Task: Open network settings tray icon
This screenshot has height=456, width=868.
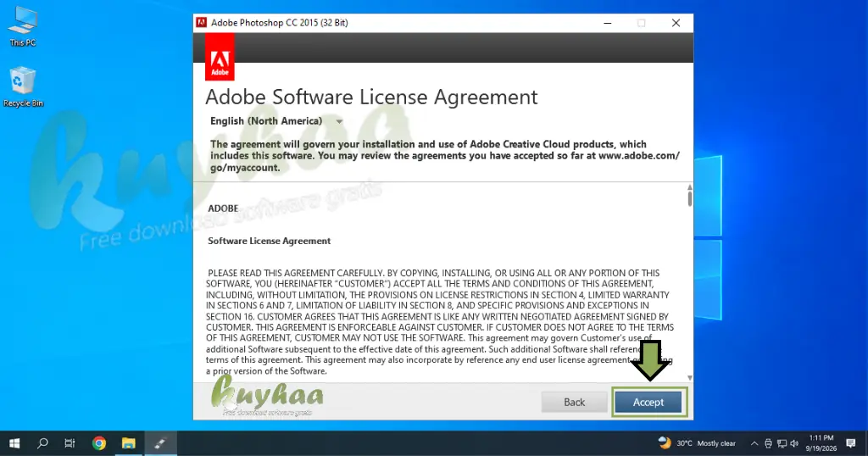Action: click(x=782, y=443)
